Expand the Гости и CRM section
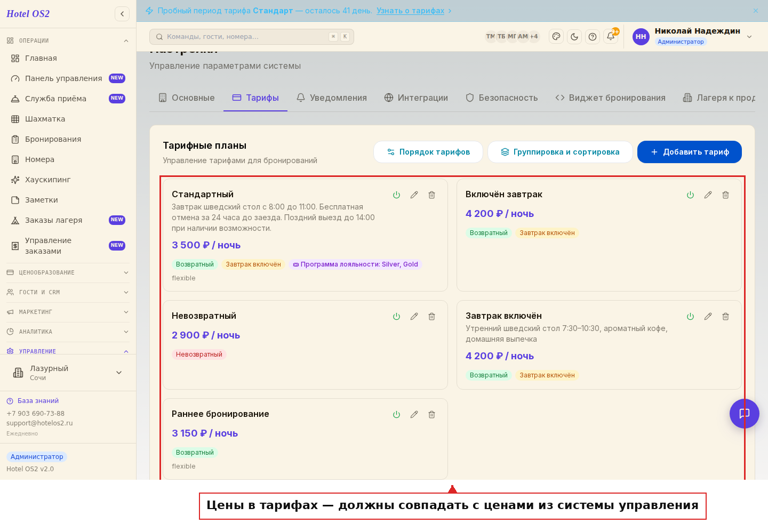768x532 pixels. [x=68, y=292]
